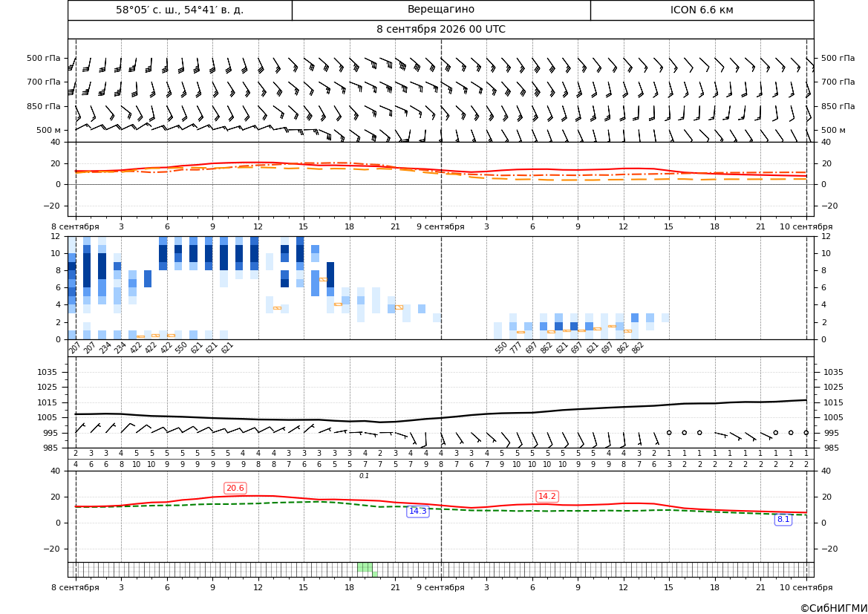
Task: Click the green precipitation bar near 18 hours
Action: [x=365, y=567]
